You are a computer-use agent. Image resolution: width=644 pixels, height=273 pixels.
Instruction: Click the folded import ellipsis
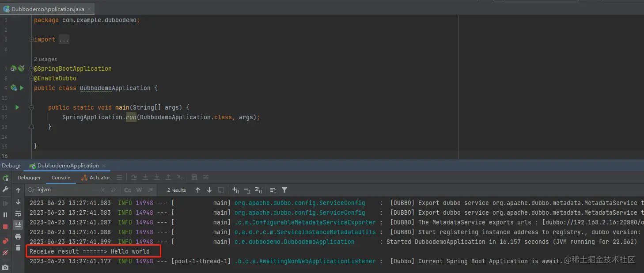click(64, 39)
